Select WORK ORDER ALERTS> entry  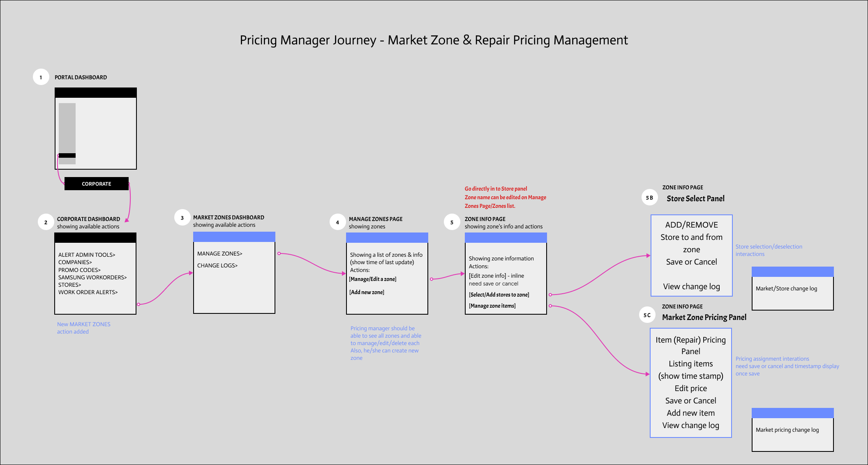coord(88,292)
